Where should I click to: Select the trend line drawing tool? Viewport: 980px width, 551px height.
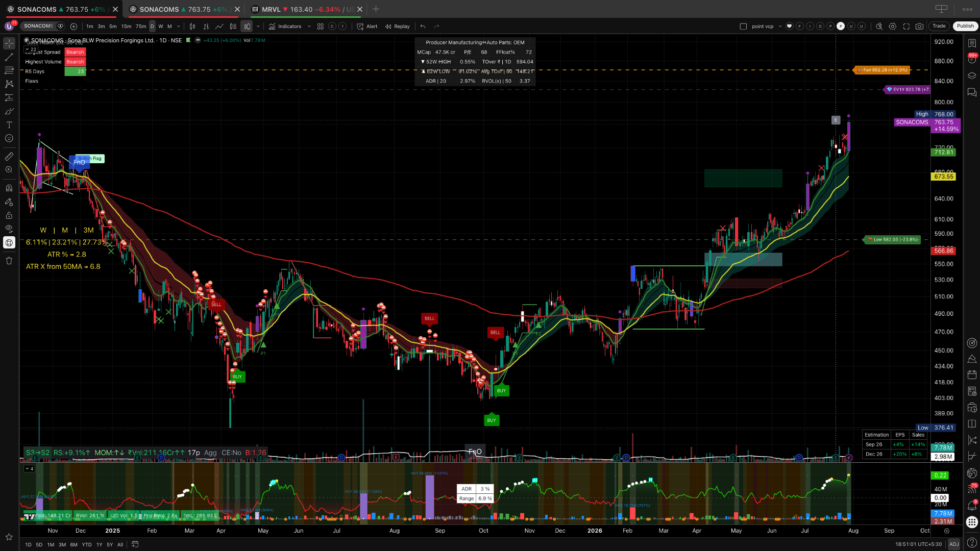tap(9, 57)
